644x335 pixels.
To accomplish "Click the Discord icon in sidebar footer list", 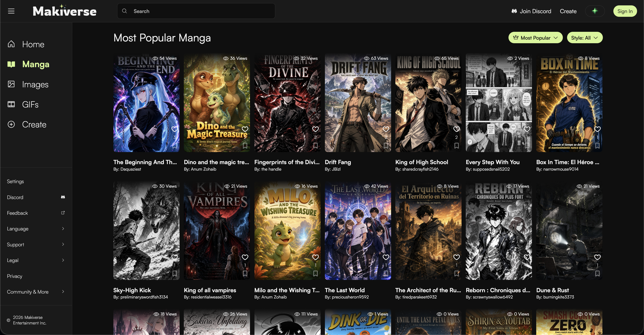I will (63, 197).
